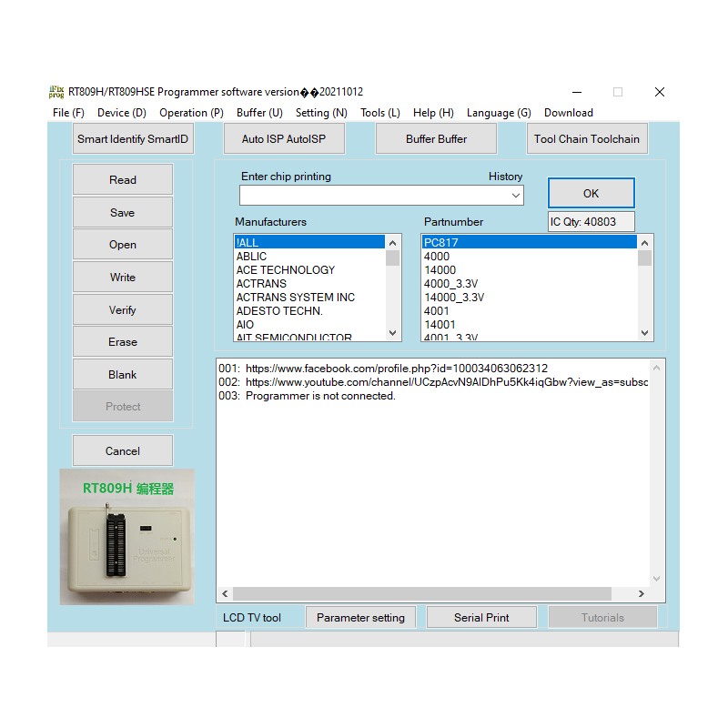Image resolution: width=728 pixels, height=728 pixels.
Task: Click the Erase button
Action: point(123,342)
